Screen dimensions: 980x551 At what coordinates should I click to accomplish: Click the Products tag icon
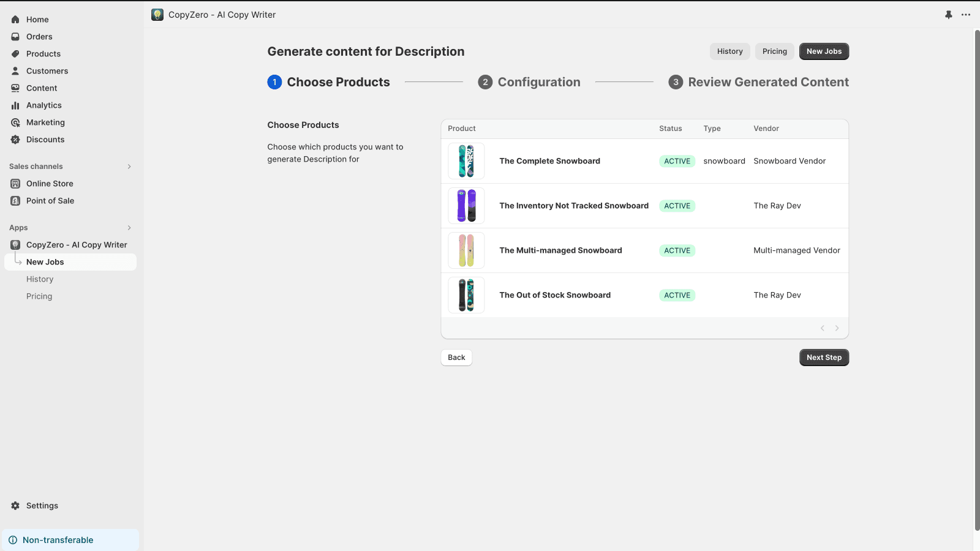coord(15,54)
